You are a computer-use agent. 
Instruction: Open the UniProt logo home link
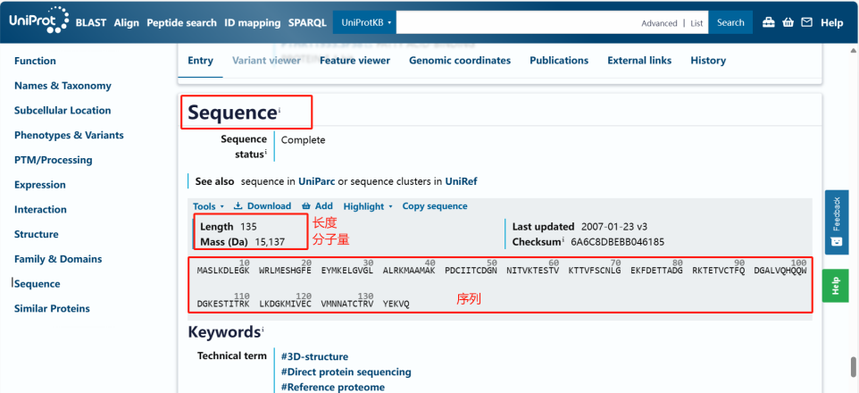38,21
